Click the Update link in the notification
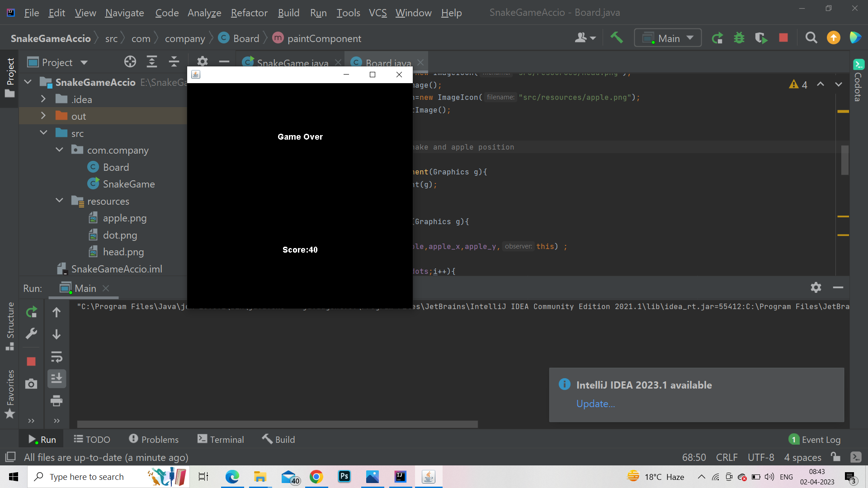Image resolution: width=868 pixels, height=488 pixels. point(595,404)
